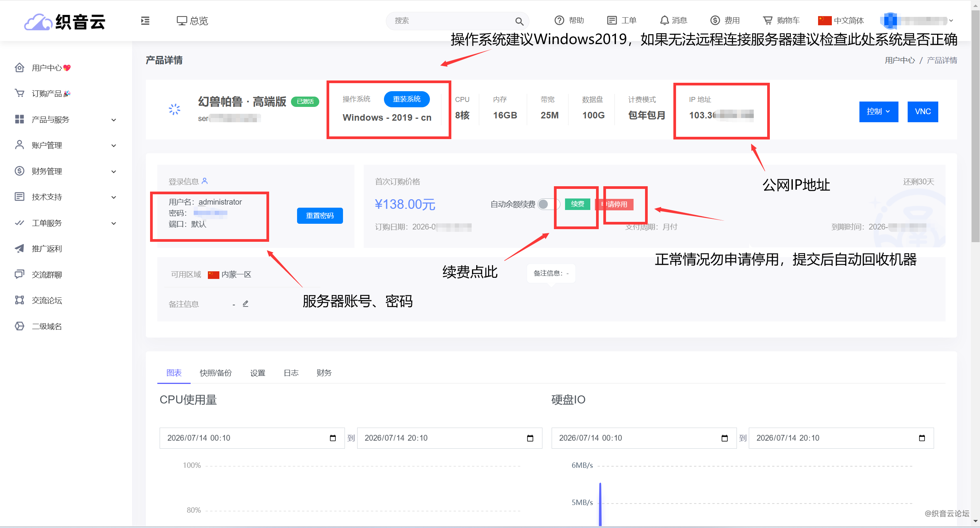Collapse the sidebar with the menu toggle icon
This screenshot has width=980, height=528.
[x=145, y=21]
